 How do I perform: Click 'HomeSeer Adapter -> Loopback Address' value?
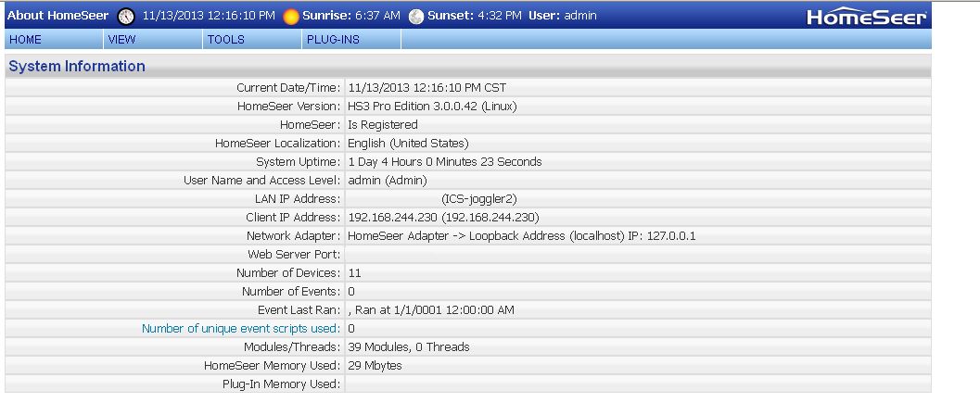[521, 236]
